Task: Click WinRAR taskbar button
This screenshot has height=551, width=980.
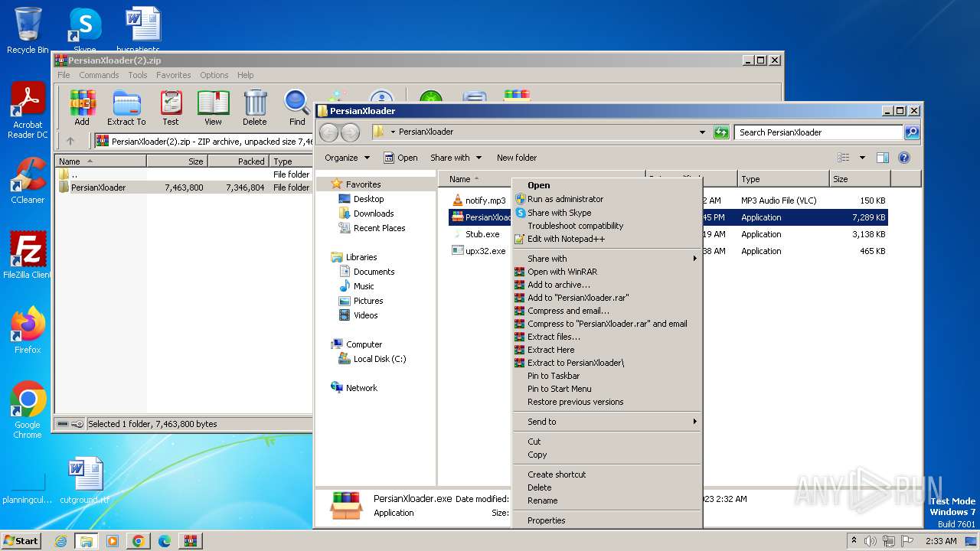Action: (190, 541)
